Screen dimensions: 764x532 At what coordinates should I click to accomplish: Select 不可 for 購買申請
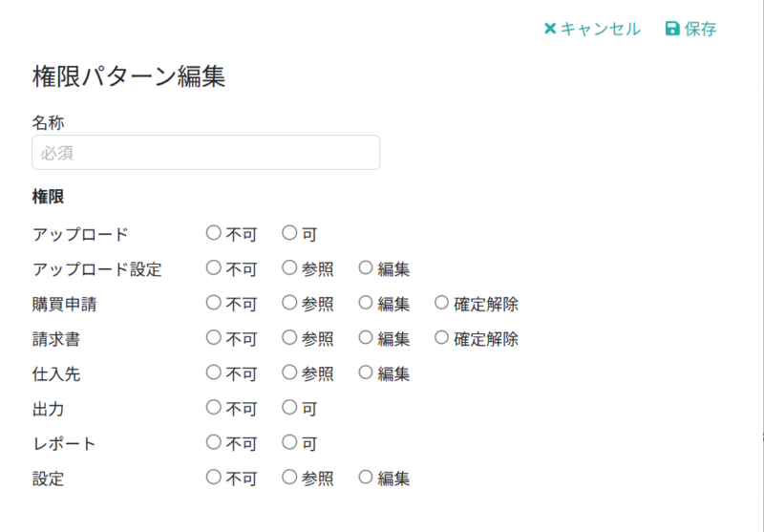click(213, 303)
